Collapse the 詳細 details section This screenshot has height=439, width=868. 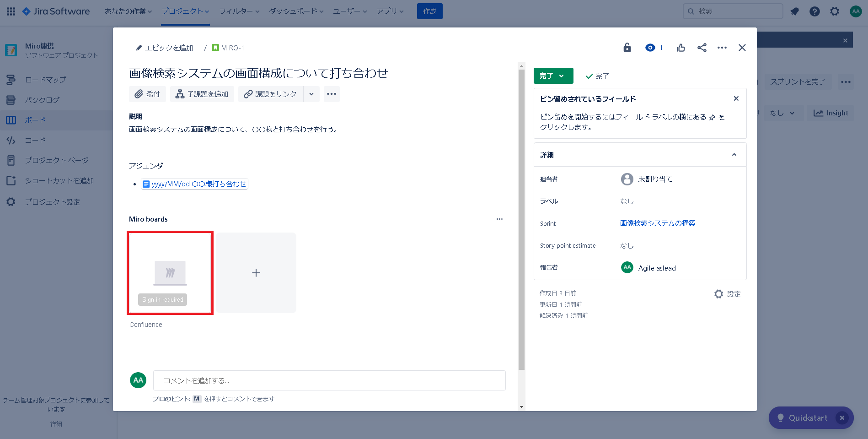pyautogui.click(x=734, y=155)
